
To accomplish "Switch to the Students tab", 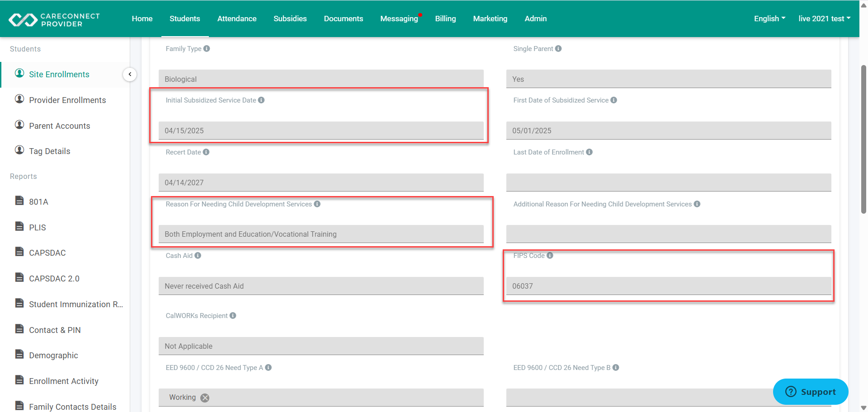I will (185, 19).
